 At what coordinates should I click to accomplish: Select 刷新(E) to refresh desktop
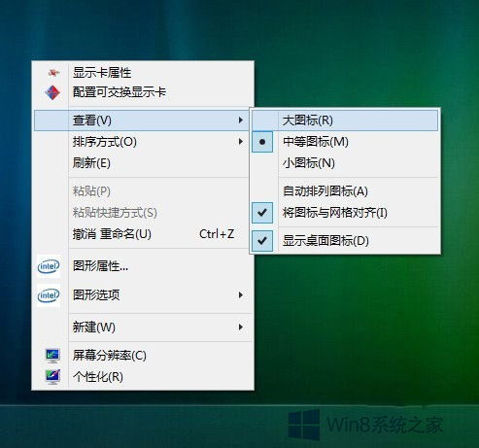click(143, 163)
